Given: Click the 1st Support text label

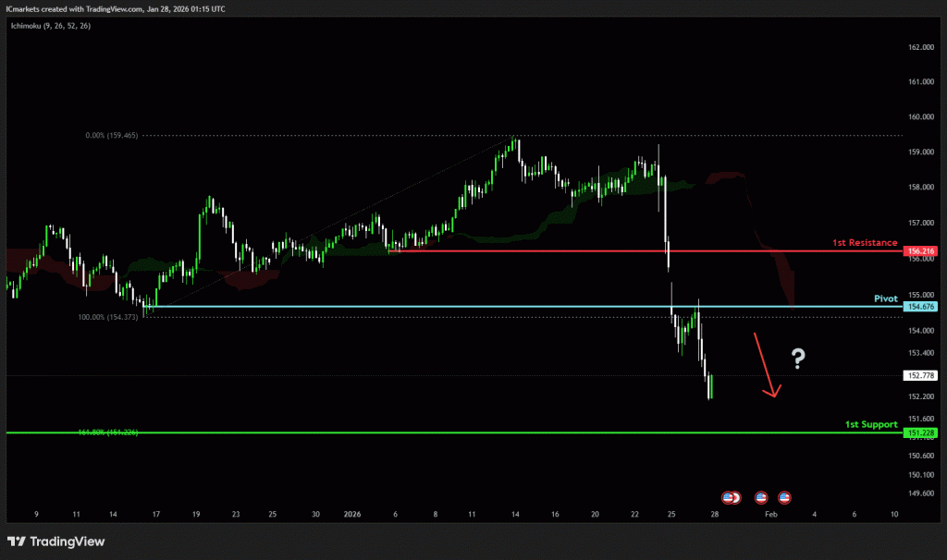Looking at the screenshot, I should click(870, 424).
